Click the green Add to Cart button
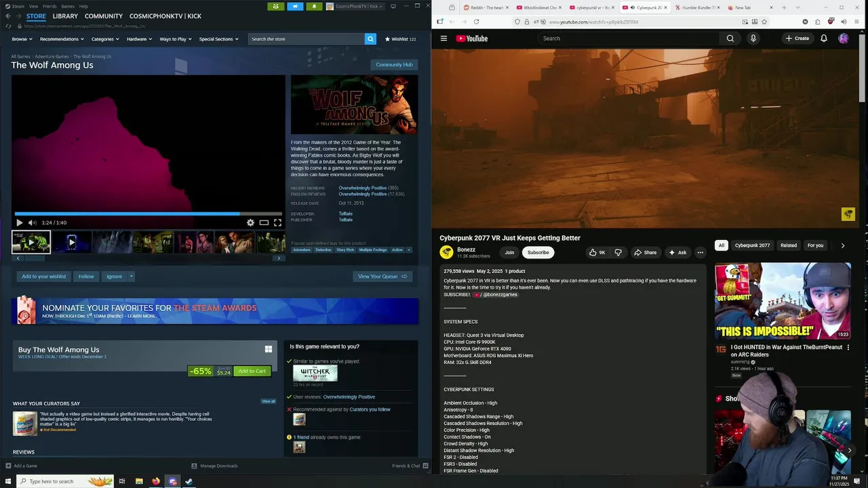This screenshot has height=488, width=868. [x=252, y=371]
